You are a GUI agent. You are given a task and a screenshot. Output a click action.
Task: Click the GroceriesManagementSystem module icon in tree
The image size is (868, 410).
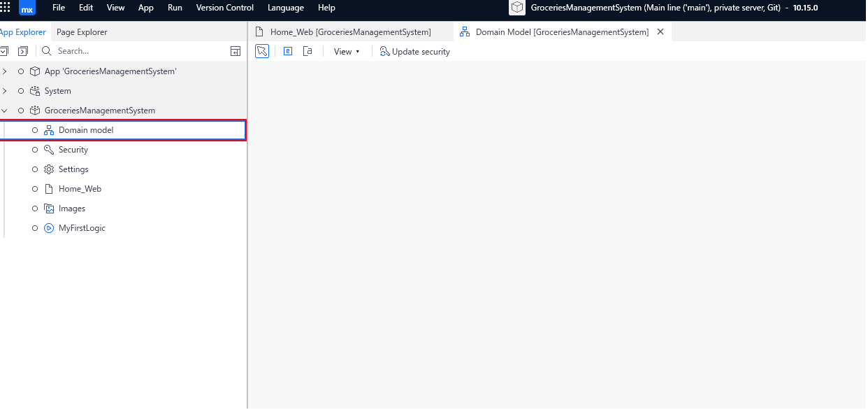tap(35, 110)
